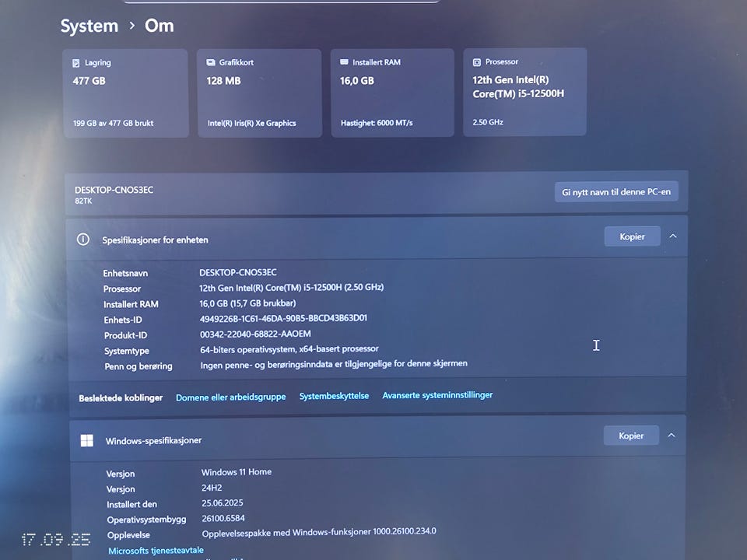Click the Enhets-ID value text

pos(283,318)
